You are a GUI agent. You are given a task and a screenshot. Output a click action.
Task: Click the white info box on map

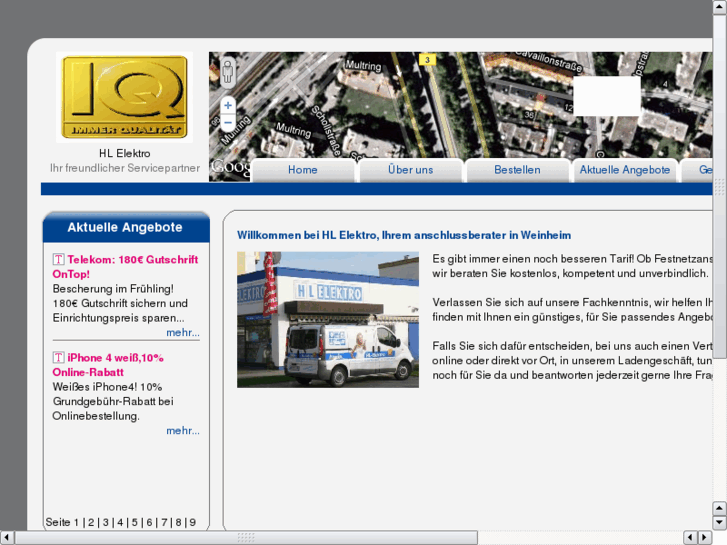(607, 96)
